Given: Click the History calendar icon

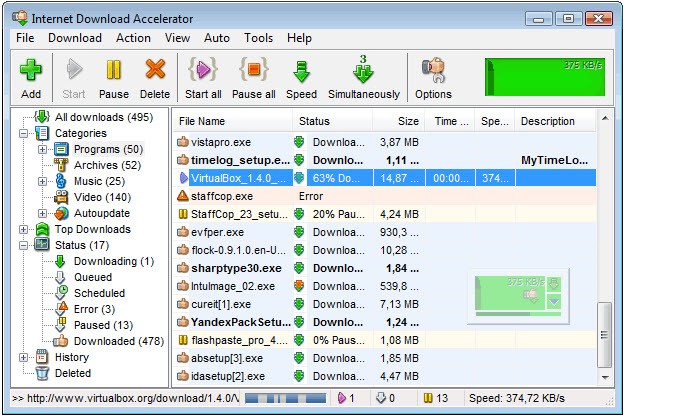Looking at the screenshot, I should 42,357.
